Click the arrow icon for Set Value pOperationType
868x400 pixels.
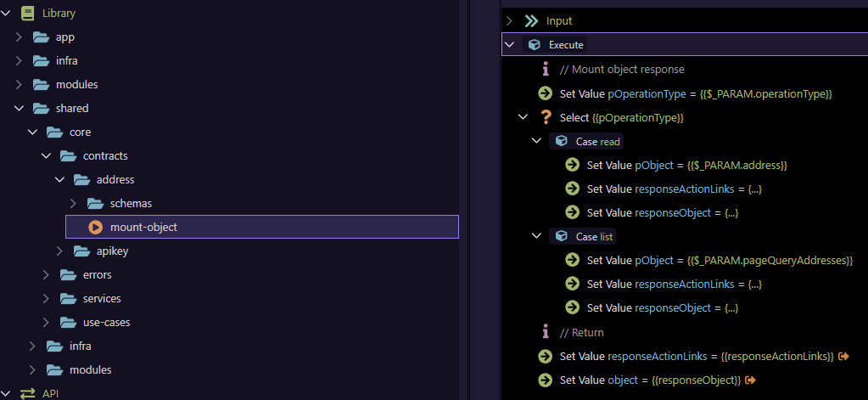pos(546,93)
